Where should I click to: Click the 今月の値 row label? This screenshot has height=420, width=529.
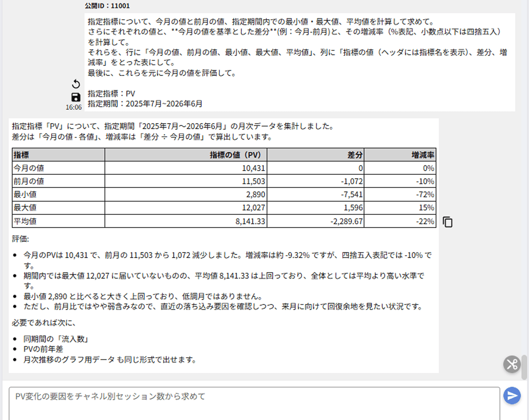click(x=59, y=168)
